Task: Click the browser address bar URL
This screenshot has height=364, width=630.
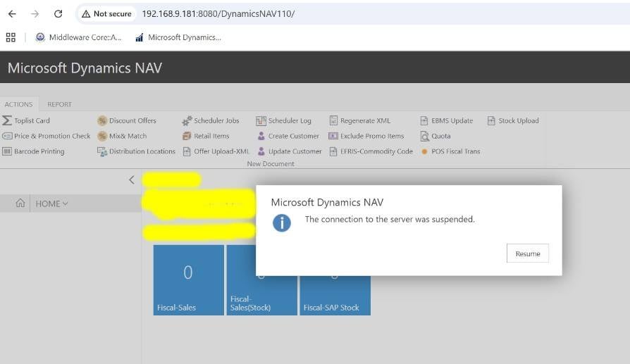Action: pos(218,13)
